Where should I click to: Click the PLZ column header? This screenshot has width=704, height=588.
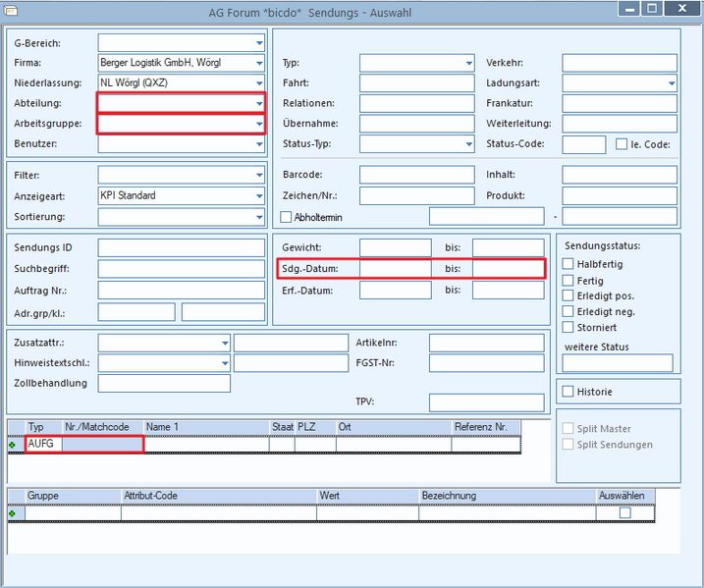point(315,427)
